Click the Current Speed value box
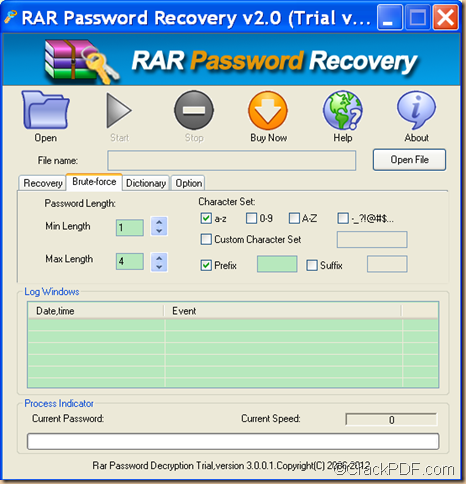The width and height of the screenshot is (466, 484). tap(391, 420)
